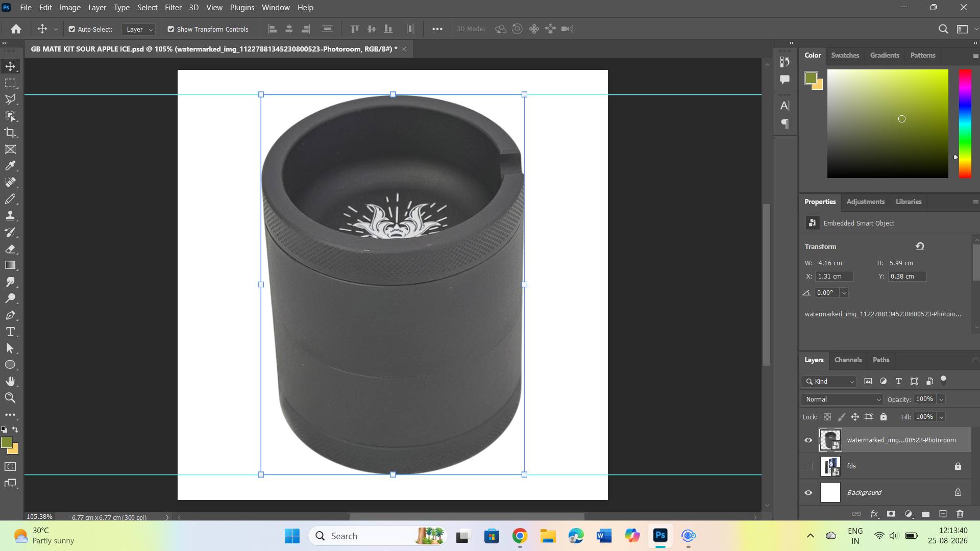This screenshot has width=980, height=551.
Task: Click the hue spectrum slider
Action: pyautogui.click(x=965, y=124)
